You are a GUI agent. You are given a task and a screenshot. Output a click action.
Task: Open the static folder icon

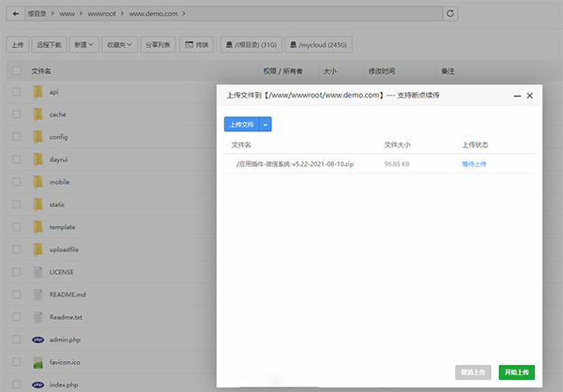[x=38, y=204]
